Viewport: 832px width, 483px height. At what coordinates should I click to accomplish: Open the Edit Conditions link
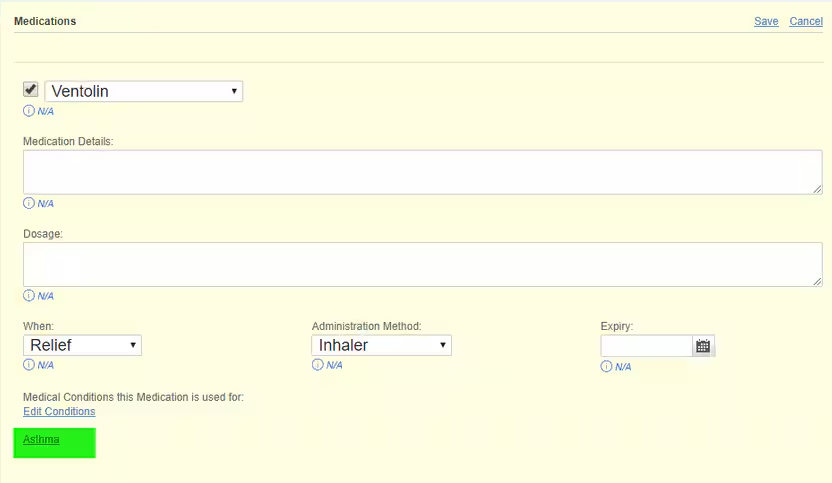[59, 411]
